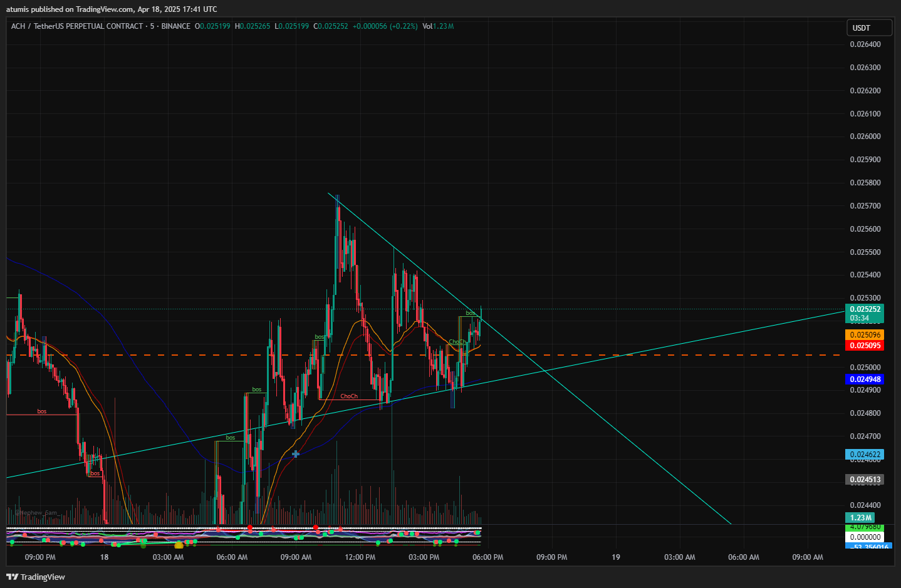The width and height of the screenshot is (901, 588).
Task: Click the ACH / TetherUS PERPETUAL CONTRACT title
Action: [77, 26]
